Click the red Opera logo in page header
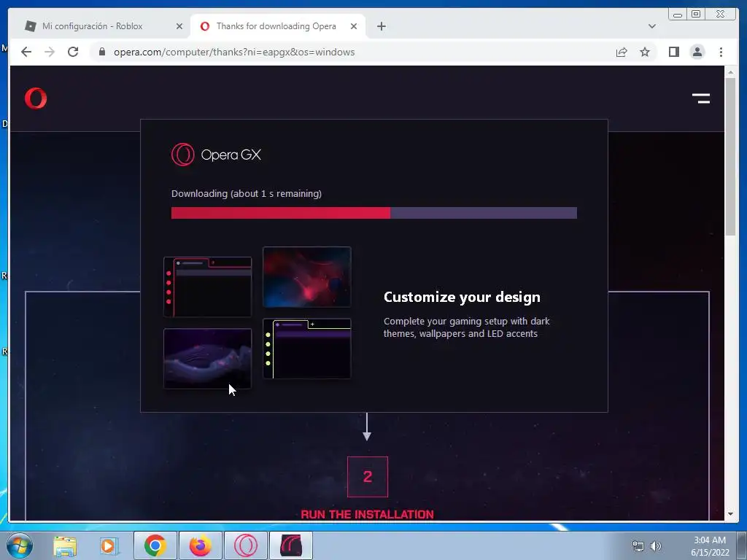 (36, 98)
